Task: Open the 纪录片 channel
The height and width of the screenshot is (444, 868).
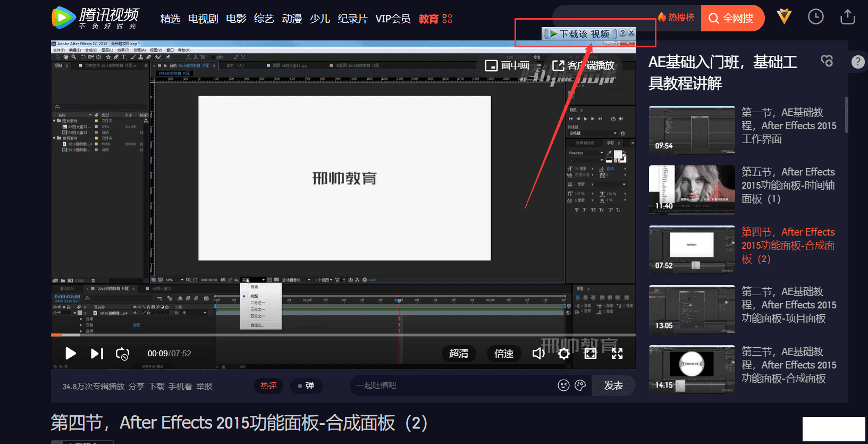Action: 352,19
